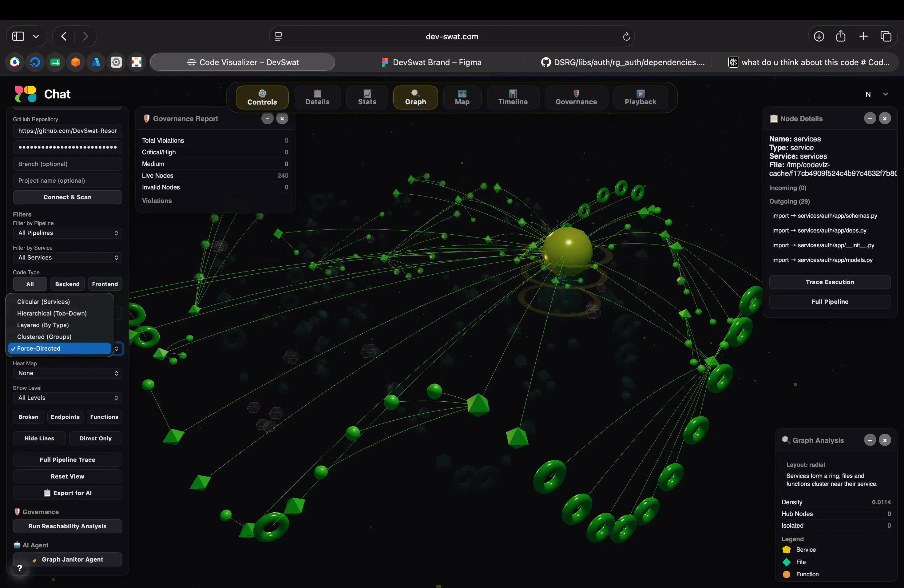Image resolution: width=904 pixels, height=588 pixels.
Task: Open the Show Level All Levels dropdown
Action: click(x=68, y=398)
